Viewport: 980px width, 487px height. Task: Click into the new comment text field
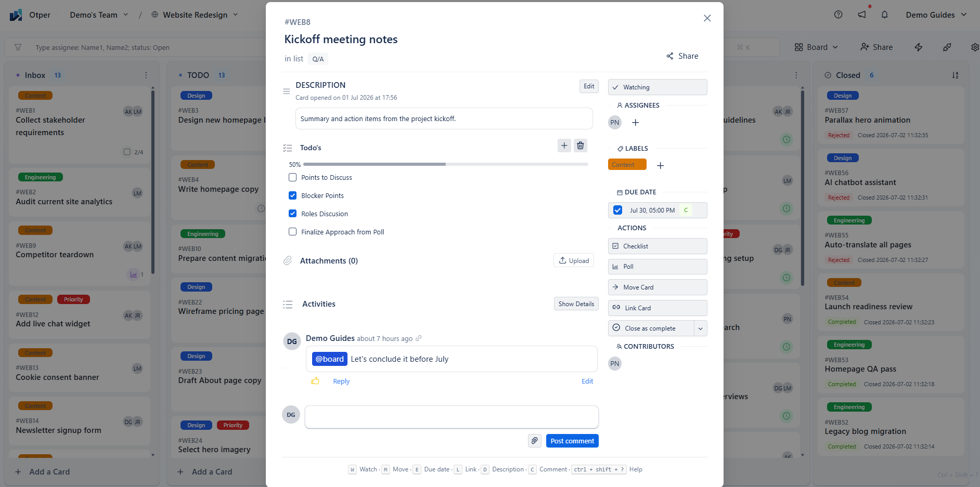[452, 417]
